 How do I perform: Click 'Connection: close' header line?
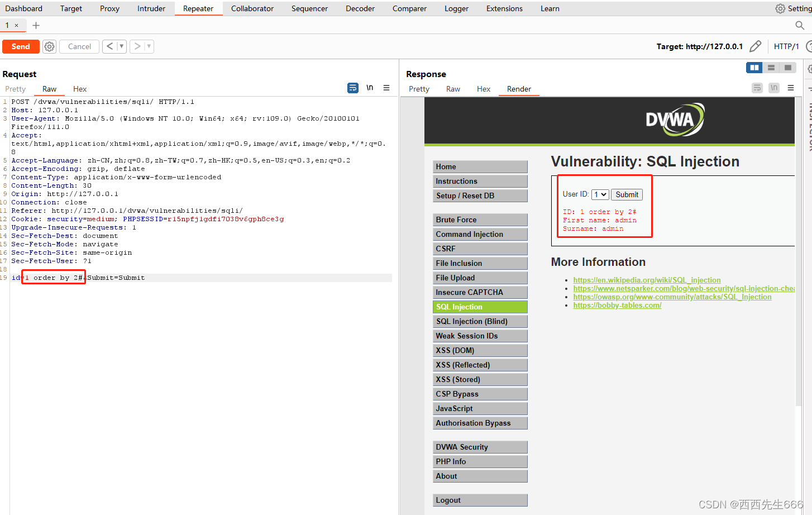tap(49, 202)
